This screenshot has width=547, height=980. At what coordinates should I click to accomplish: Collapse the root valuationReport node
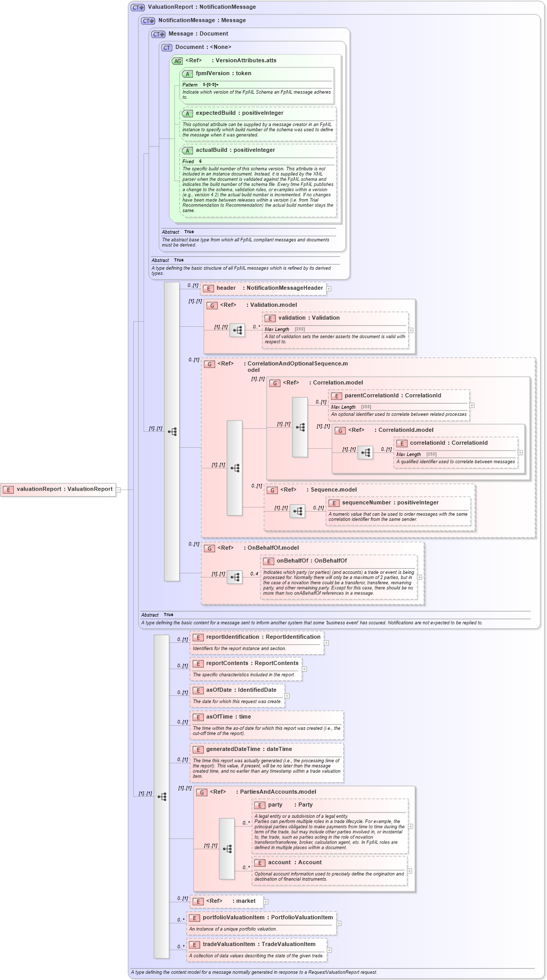click(118, 490)
